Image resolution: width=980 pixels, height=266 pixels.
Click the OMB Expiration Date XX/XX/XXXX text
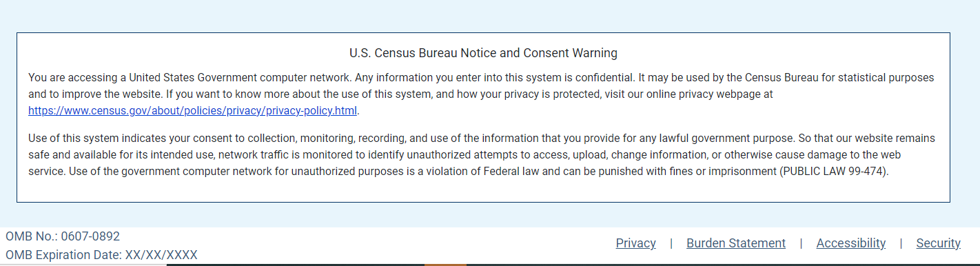click(101, 255)
